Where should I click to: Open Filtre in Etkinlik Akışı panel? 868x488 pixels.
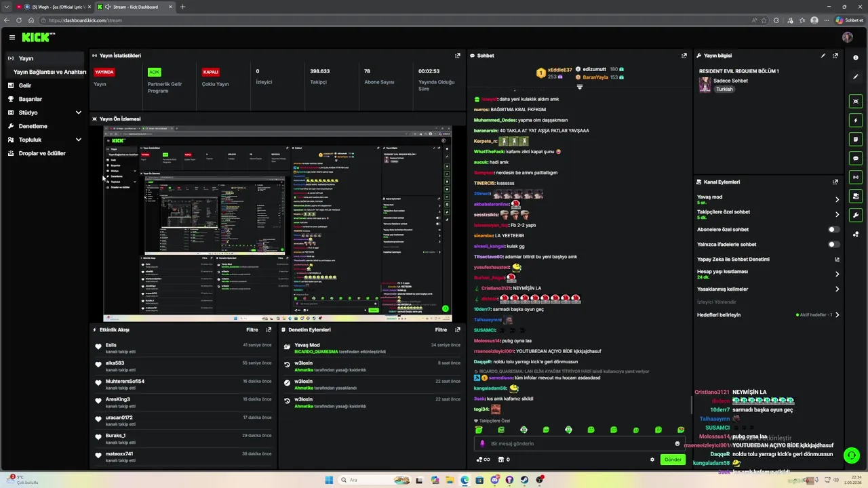252,329
